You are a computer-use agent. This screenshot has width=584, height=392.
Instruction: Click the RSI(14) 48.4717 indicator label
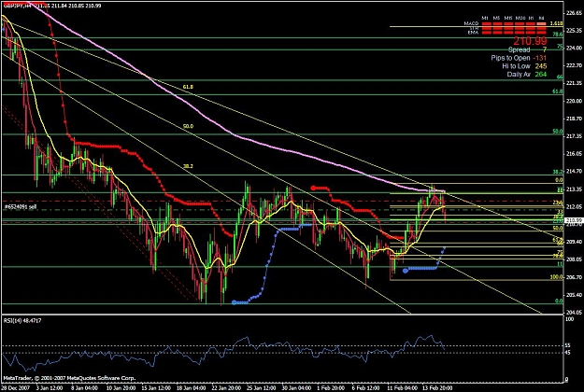22,320
